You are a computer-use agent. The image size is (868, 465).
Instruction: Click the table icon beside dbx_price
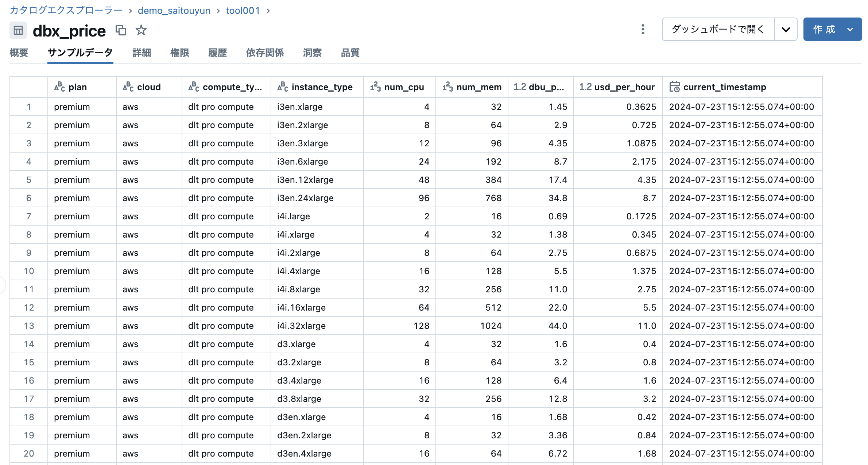[18, 30]
